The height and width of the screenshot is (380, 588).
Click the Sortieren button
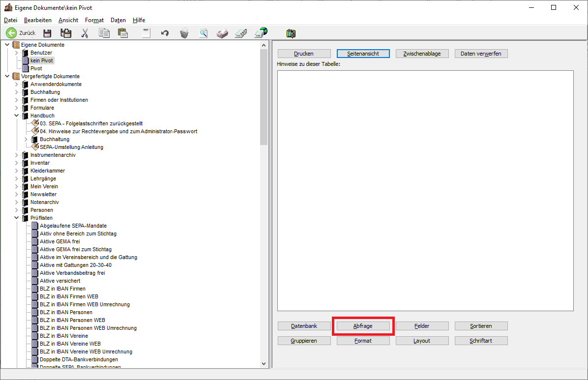[481, 326]
